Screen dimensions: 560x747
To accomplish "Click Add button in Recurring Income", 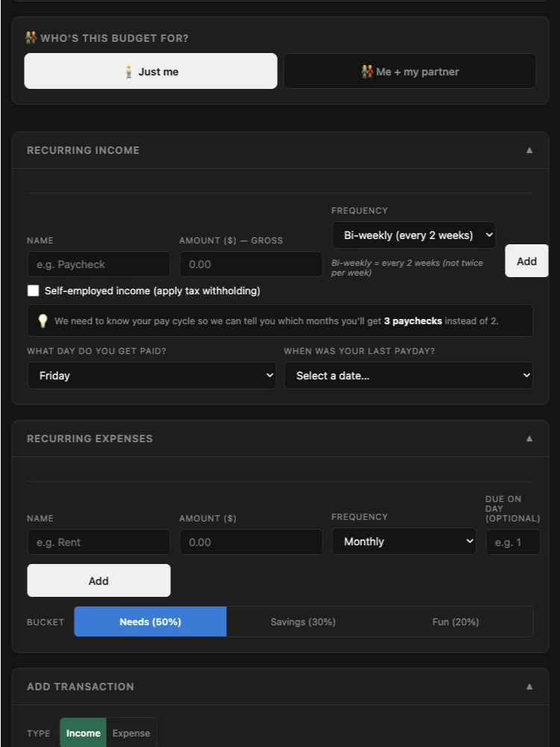I will (x=526, y=261).
